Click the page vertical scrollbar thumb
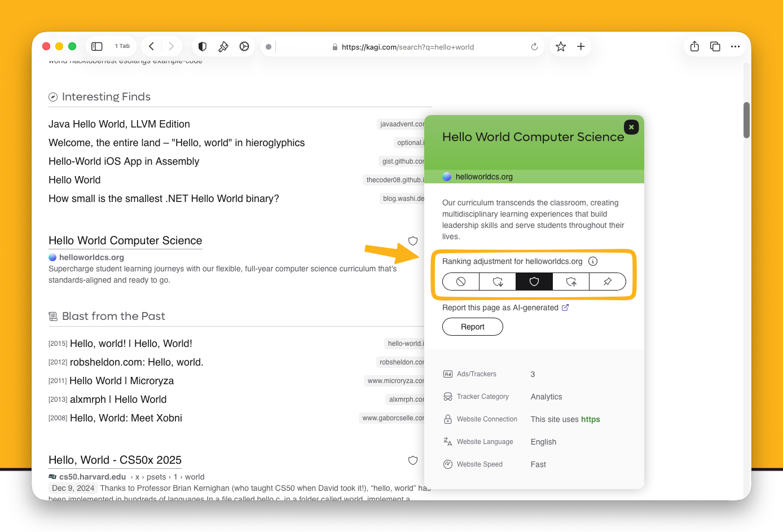The image size is (783, 532). (x=746, y=120)
